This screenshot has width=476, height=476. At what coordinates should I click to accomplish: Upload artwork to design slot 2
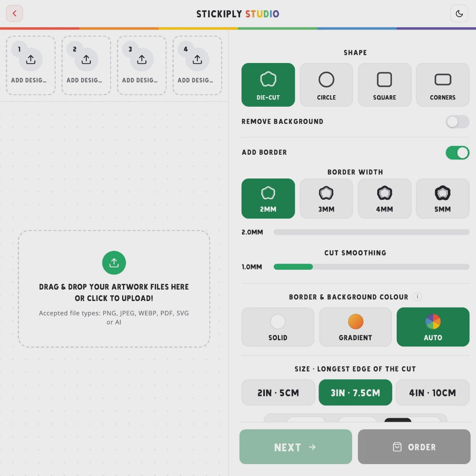86,65
